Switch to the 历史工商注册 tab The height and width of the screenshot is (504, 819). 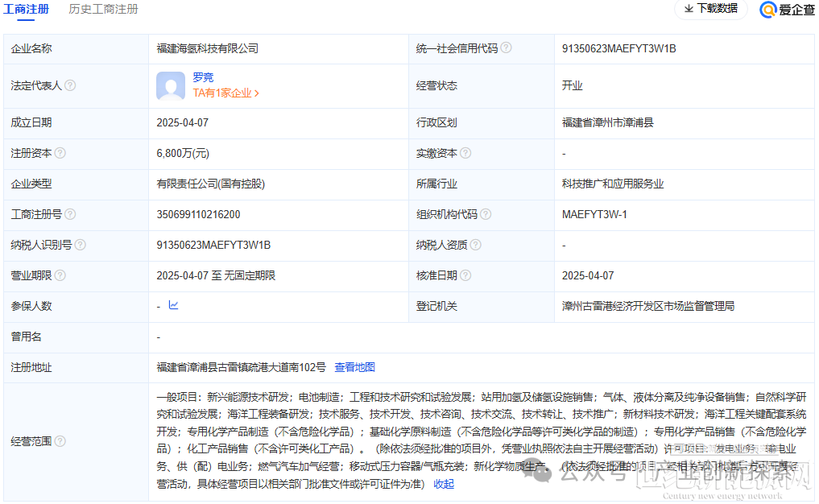(102, 10)
